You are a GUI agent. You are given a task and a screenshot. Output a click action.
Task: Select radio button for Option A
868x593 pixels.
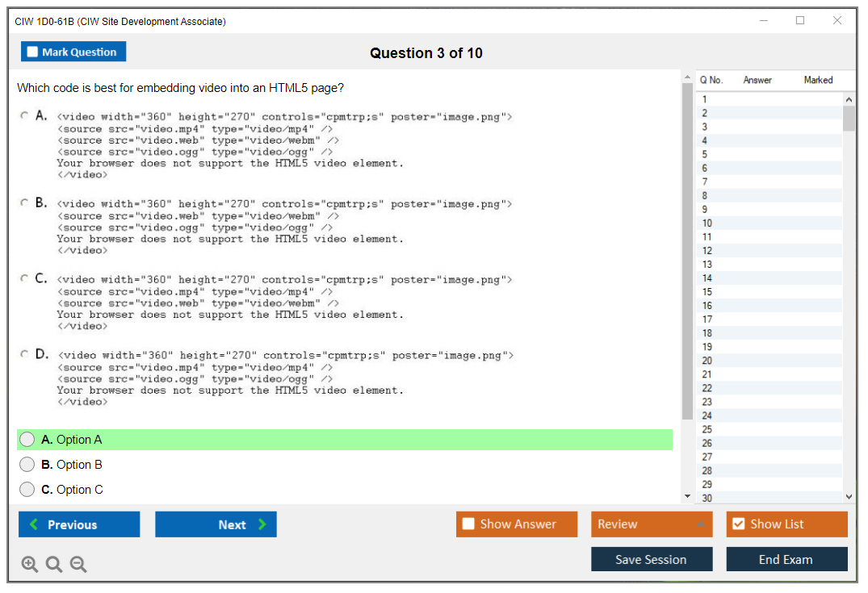[27, 440]
